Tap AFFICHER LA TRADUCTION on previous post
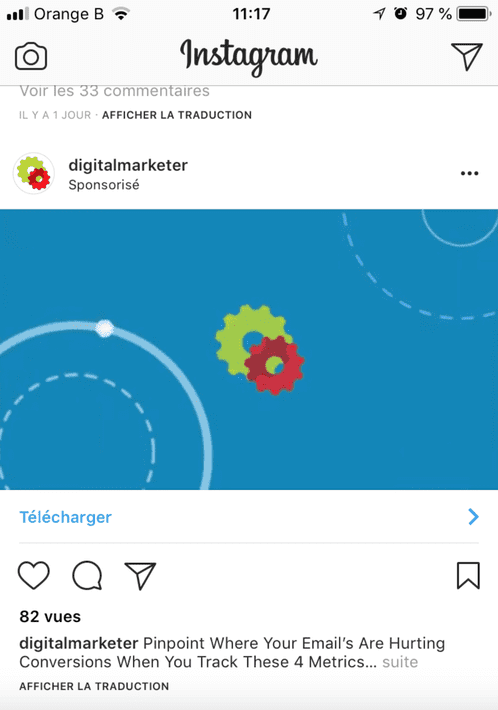This screenshot has height=710, width=498. point(177,115)
